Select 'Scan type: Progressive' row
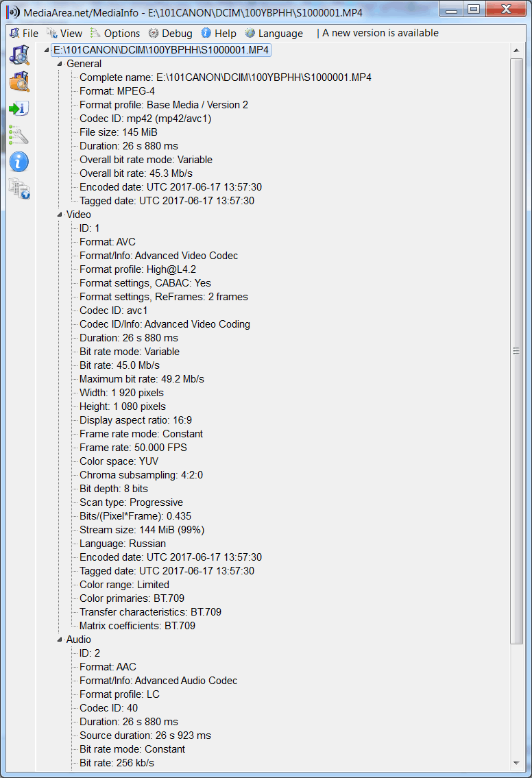The image size is (532, 778). pos(132,502)
